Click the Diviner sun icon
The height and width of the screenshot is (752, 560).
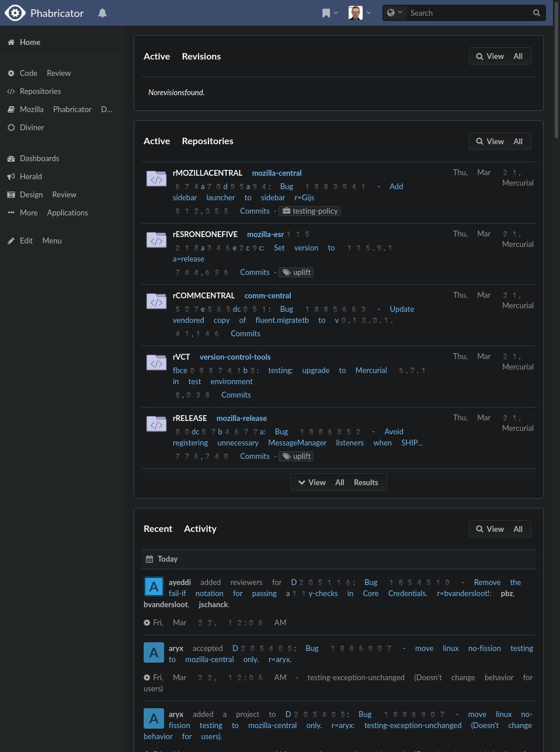11,127
